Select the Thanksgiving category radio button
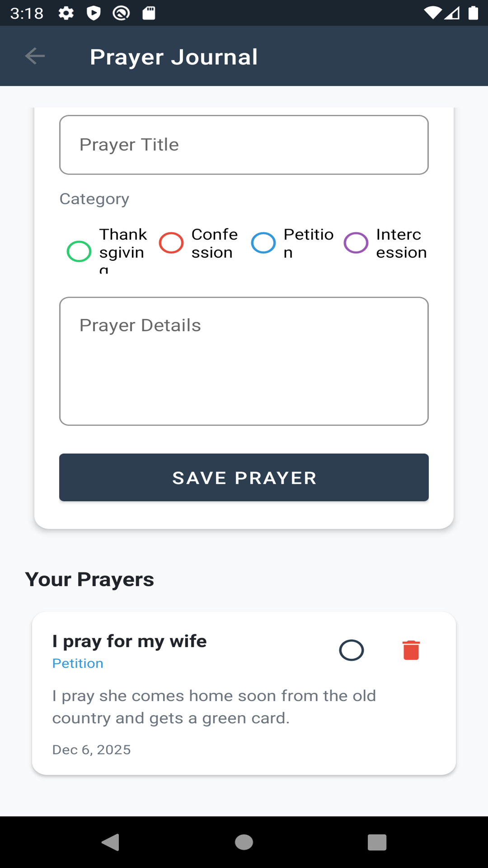 click(x=79, y=251)
